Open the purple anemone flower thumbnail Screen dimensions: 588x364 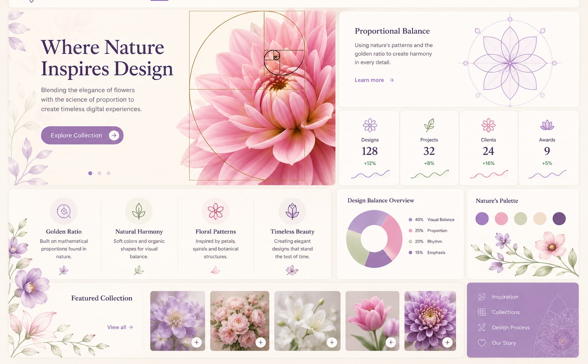[178, 321]
